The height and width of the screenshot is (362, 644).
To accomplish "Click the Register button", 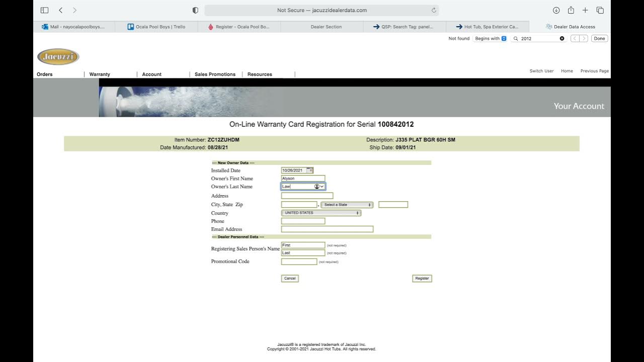I will coord(422,278).
